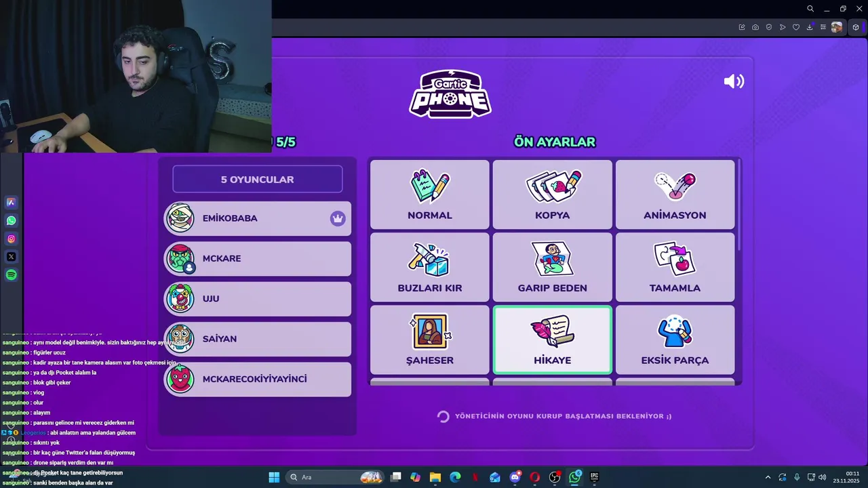Image resolution: width=868 pixels, height=488 pixels.
Task: Click the taskbar Ara search box
Action: tap(336, 477)
